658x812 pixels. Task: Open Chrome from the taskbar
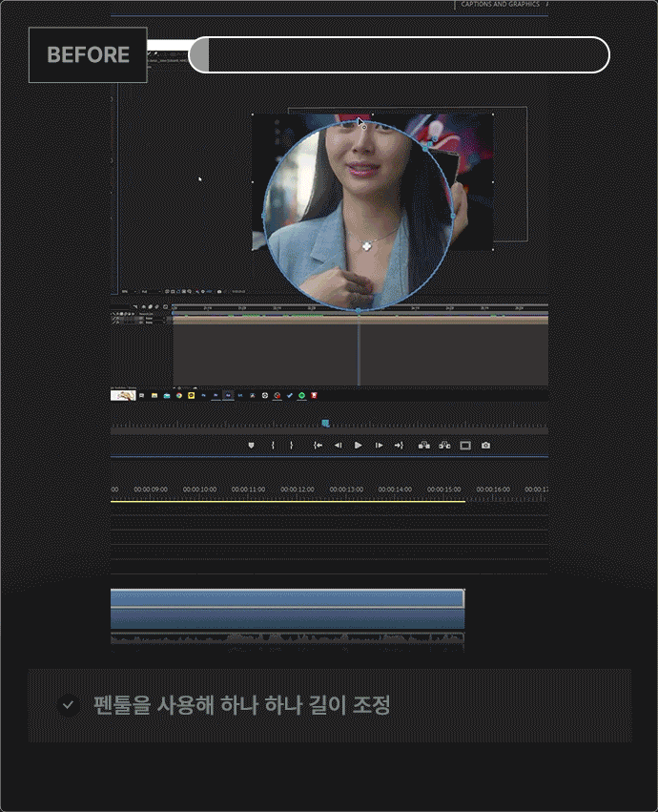coord(179,396)
